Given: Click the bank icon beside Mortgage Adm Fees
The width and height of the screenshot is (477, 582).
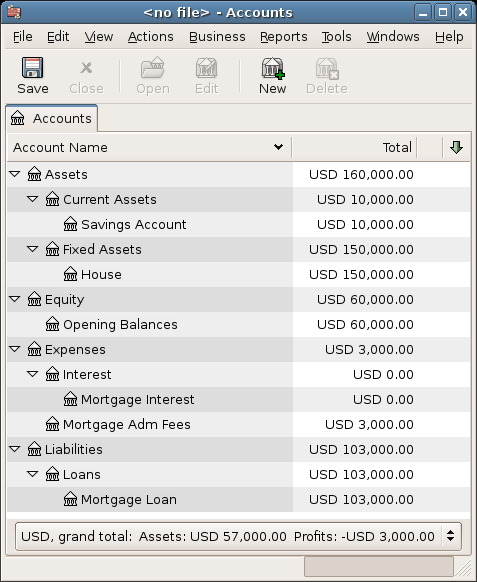Looking at the screenshot, I should click(52, 424).
